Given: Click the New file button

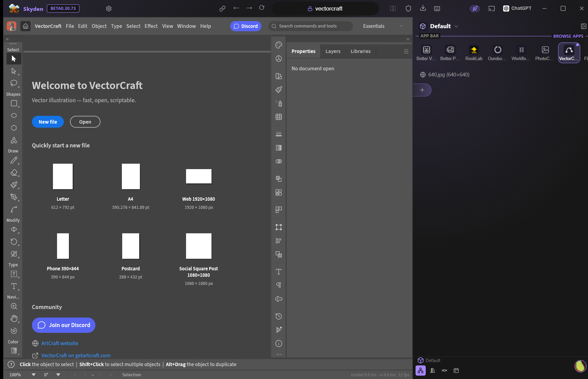Looking at the screenshot, I should point(48,122).
